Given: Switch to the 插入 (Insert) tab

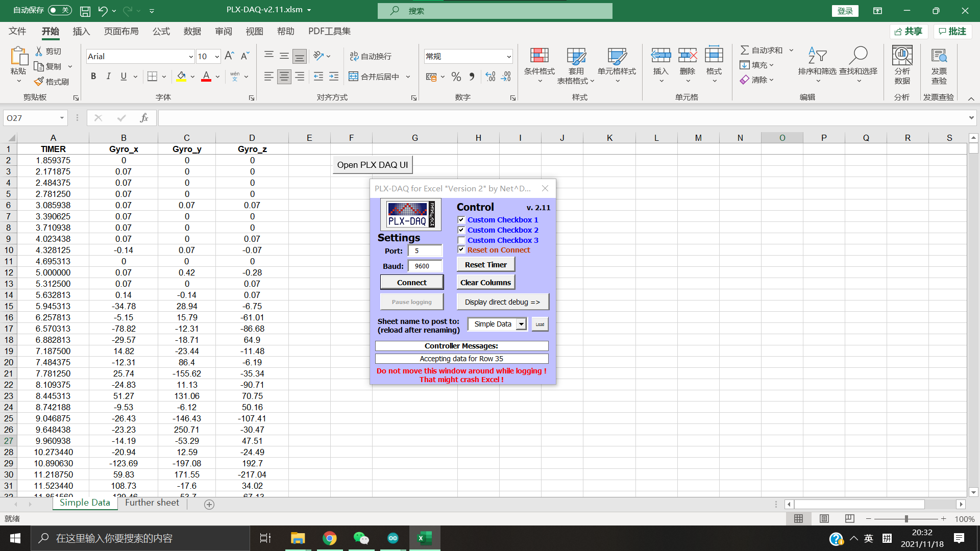Looking at the screenshot, I should 81,31.
